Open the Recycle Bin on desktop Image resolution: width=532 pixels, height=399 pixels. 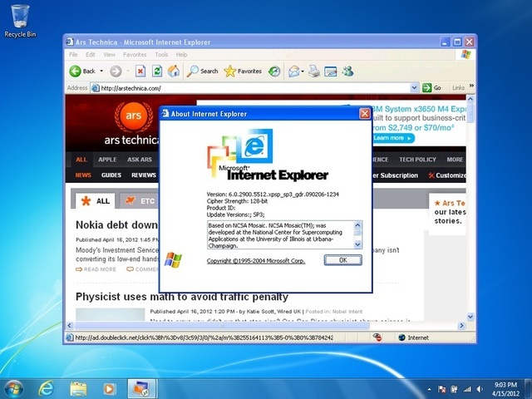click(x=20, y=21)
